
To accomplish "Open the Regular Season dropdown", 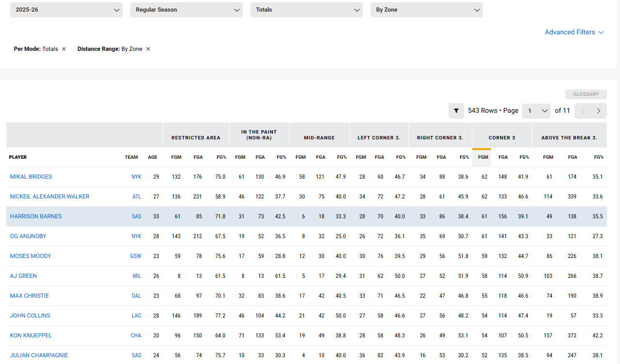I will [186, 10].
